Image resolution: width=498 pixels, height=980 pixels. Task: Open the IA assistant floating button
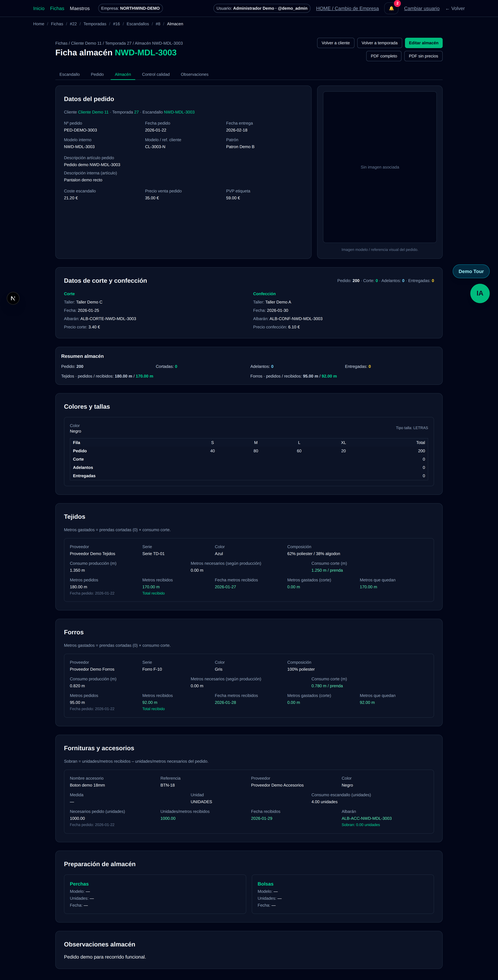[x=479, y=293]
